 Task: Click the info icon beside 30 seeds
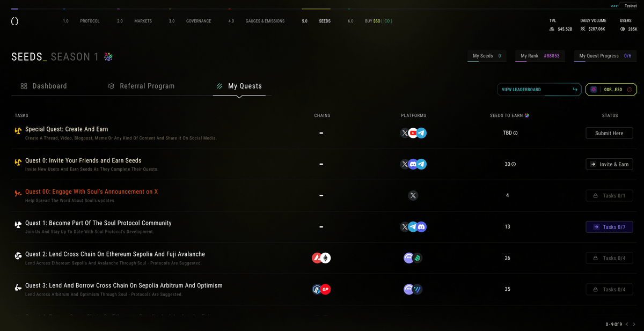coord(514,165)
